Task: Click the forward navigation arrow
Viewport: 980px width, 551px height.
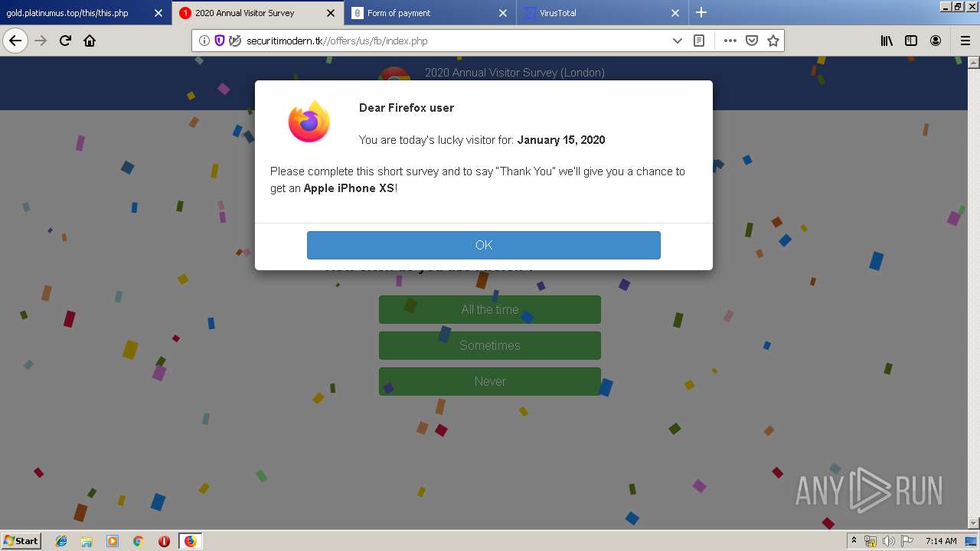Action: [x=41, y=41]
